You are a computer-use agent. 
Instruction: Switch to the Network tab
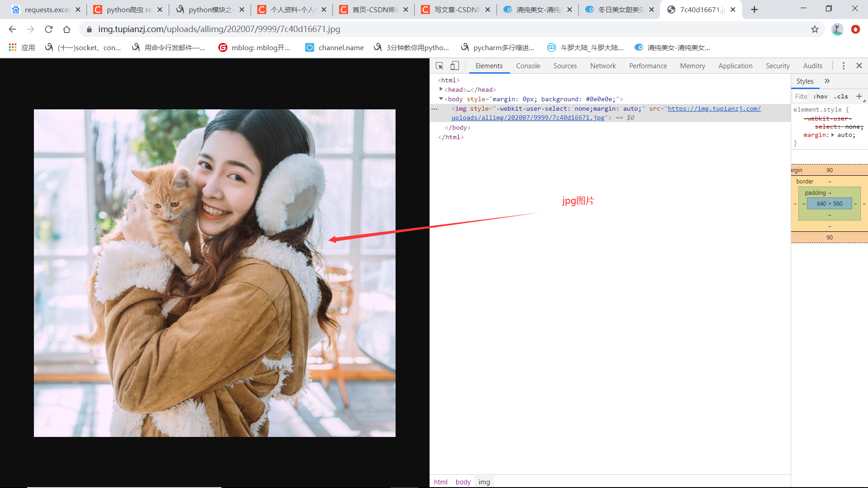pos(603,66)
